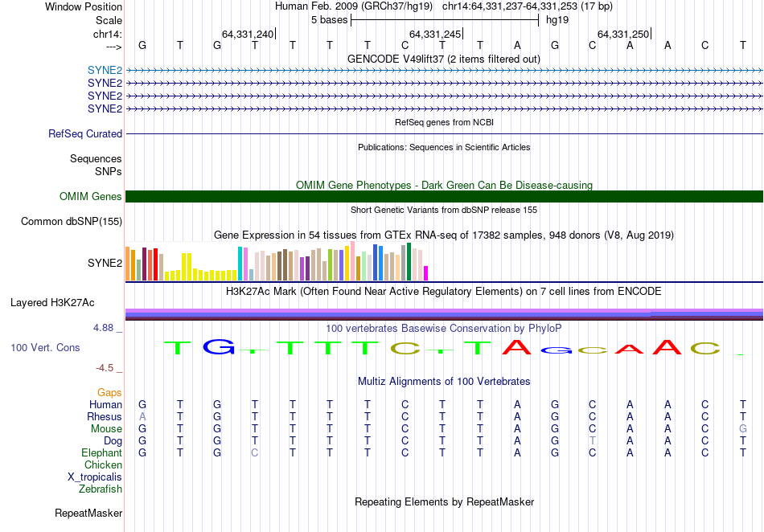
Task: Click the -4.5 PhyloP lower value
Action: (105, 368)
